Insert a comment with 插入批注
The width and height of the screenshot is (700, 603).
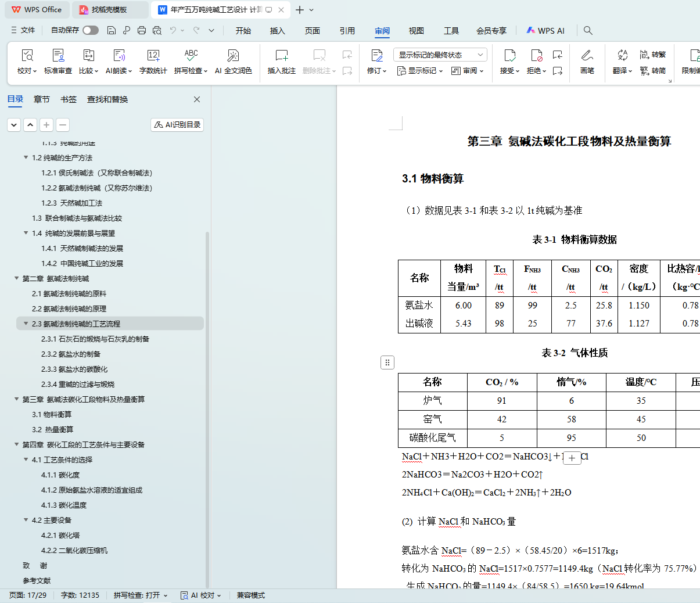282,62
